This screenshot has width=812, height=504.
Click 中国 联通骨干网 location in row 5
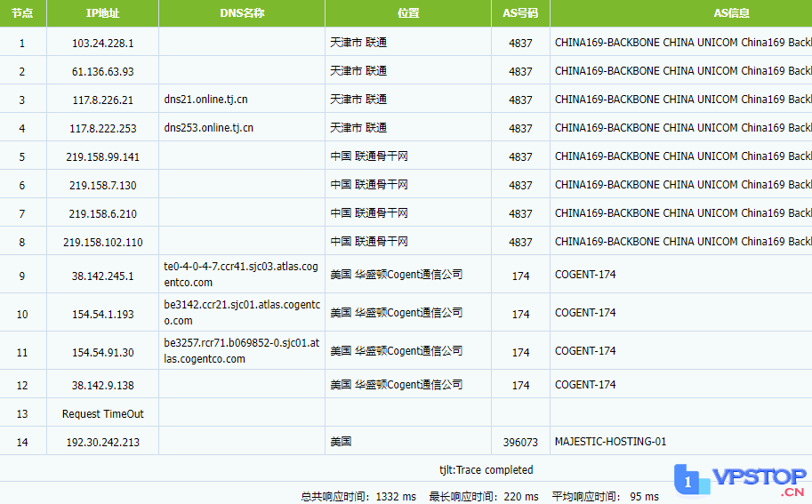tap(369, 156)
